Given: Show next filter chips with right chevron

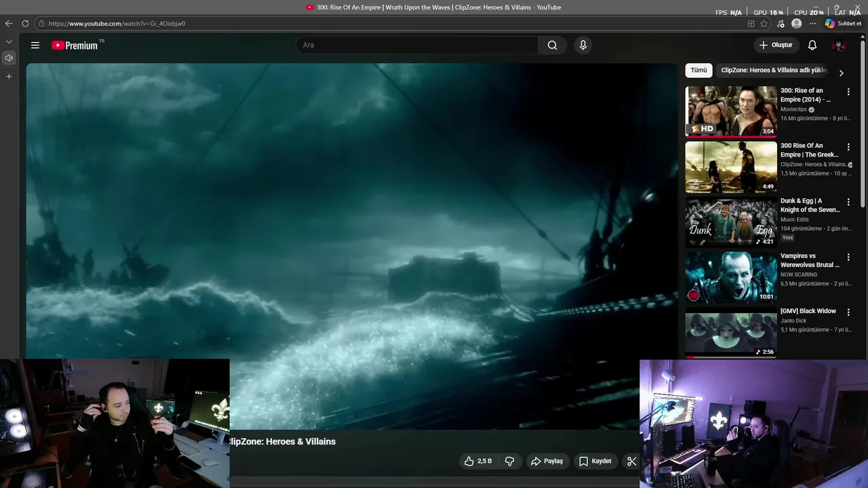Looking at the screenshot, I should [841, 73].
